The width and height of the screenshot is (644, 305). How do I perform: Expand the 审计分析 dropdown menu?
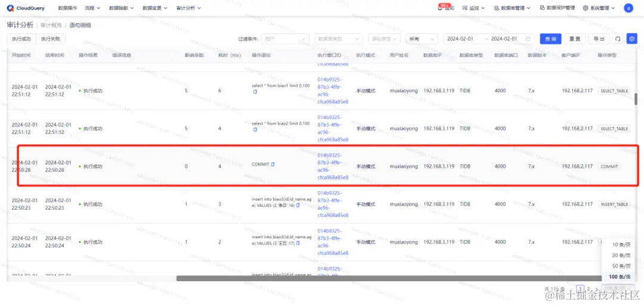[188, 8]
